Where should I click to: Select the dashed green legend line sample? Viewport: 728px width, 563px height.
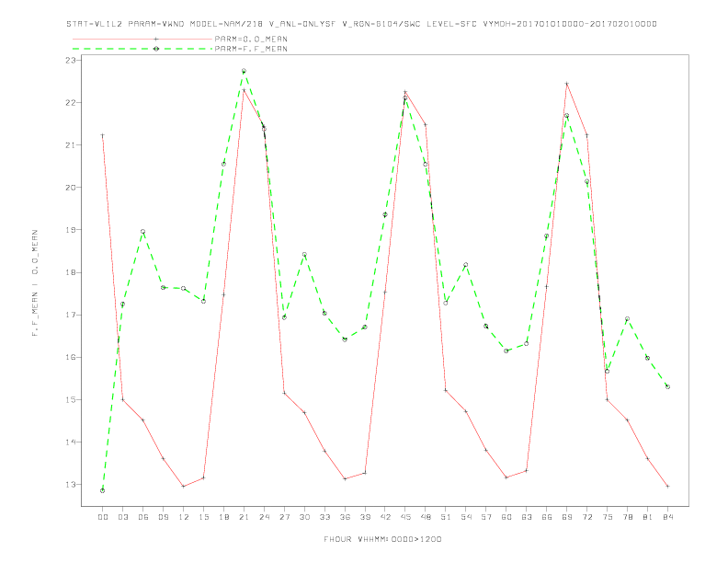point(142,49)
